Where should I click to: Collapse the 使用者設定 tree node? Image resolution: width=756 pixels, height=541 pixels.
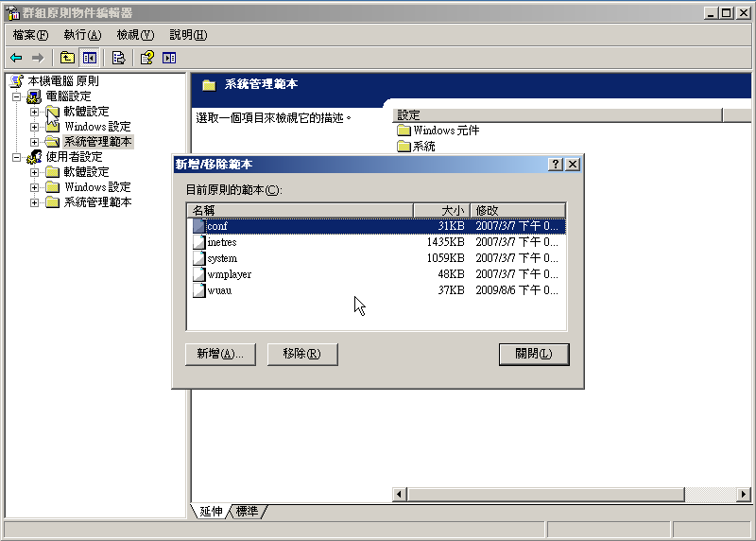pos(16,157)
